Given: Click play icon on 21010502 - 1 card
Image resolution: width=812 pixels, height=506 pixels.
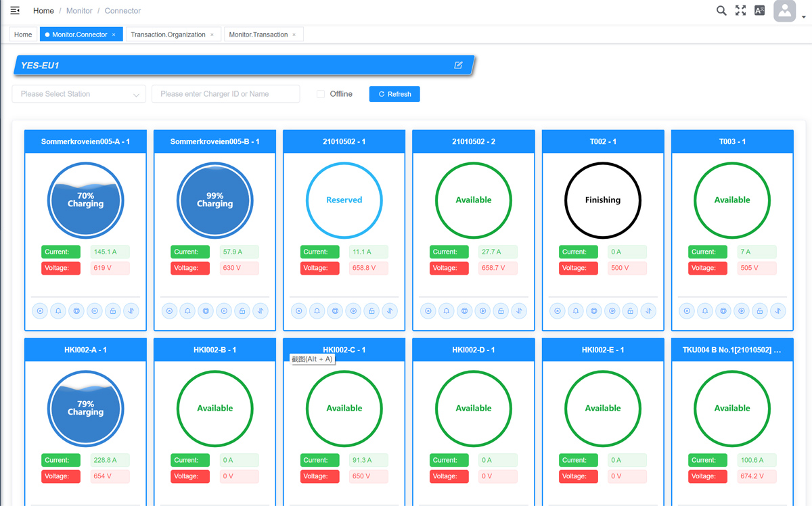Looking at the screenshot, I should [353, 311].
